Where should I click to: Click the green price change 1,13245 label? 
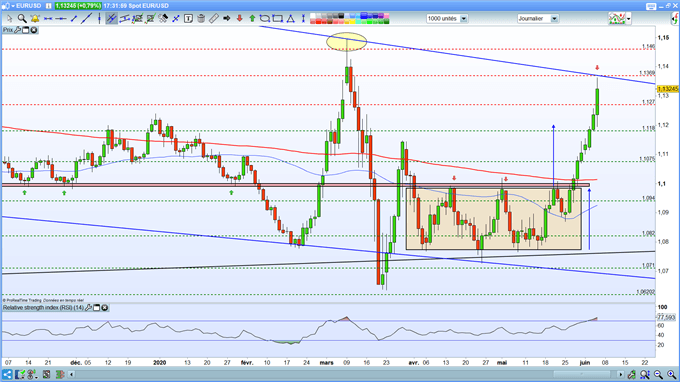[x=78, y=6]
